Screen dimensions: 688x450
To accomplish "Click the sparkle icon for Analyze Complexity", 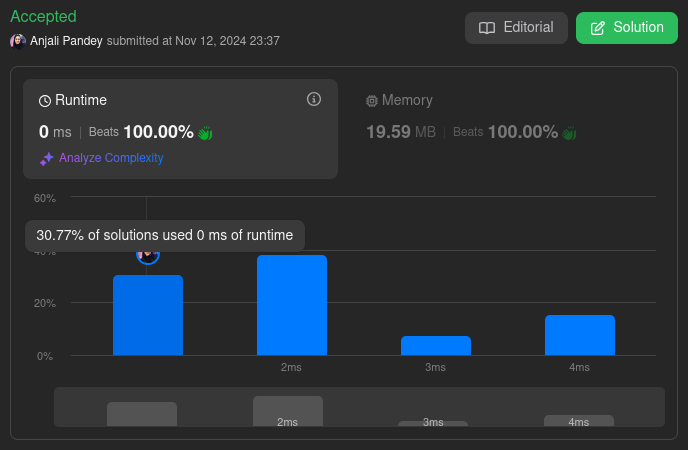I will click(x=46, y=158).
